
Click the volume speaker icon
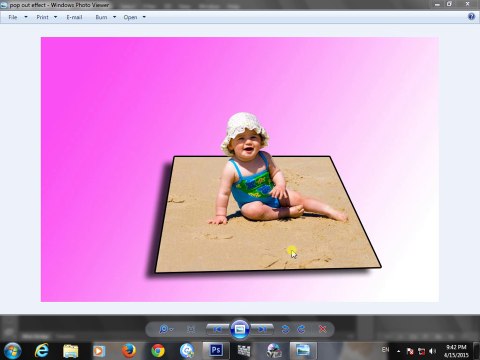432,351
